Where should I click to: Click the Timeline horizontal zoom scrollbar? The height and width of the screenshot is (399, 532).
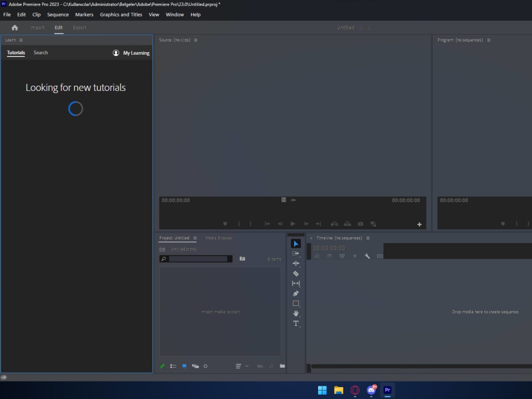pos(421,366)
